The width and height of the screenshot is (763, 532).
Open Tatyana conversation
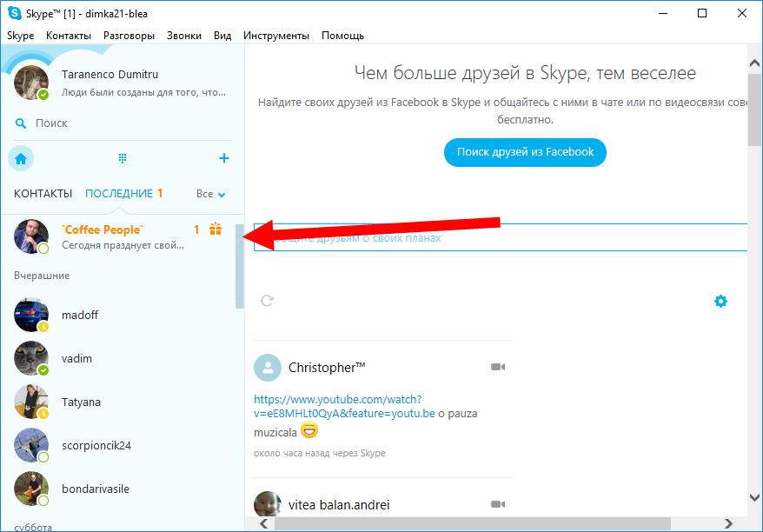(118, 402)
